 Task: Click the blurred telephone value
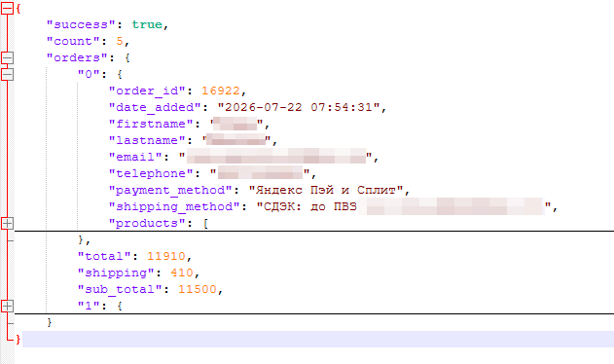[x=261, y=173]
